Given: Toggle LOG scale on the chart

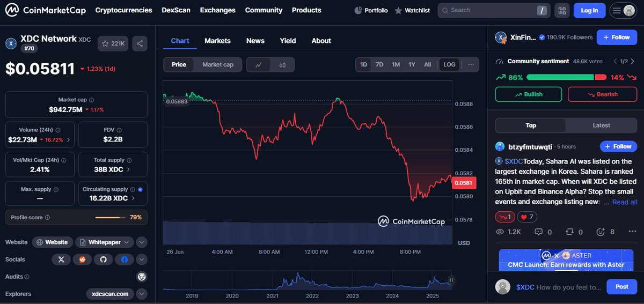Looking at the screenshot, I should [x=449, y=64].
